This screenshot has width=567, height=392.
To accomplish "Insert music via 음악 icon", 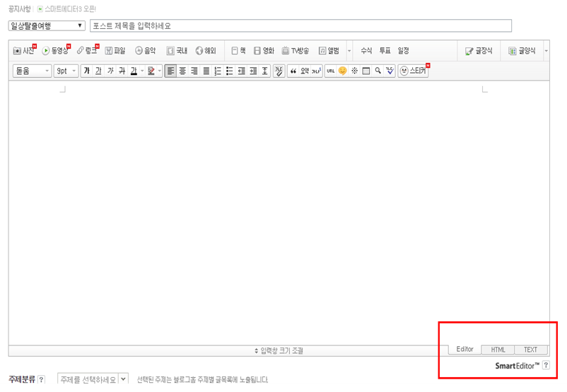I will click(x=145, y=51).
